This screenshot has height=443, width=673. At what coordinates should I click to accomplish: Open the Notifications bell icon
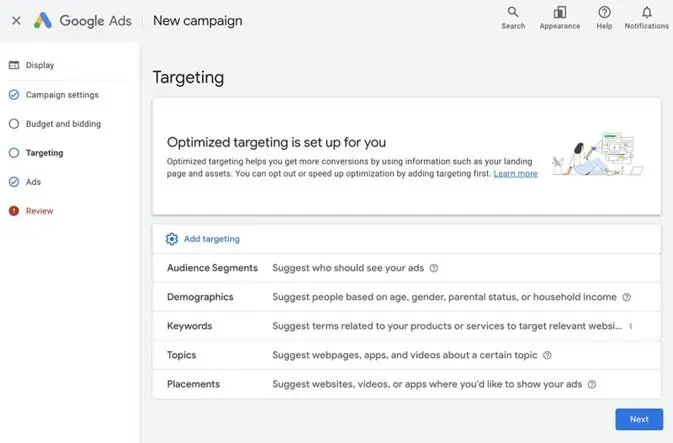(x=646, y=13)
